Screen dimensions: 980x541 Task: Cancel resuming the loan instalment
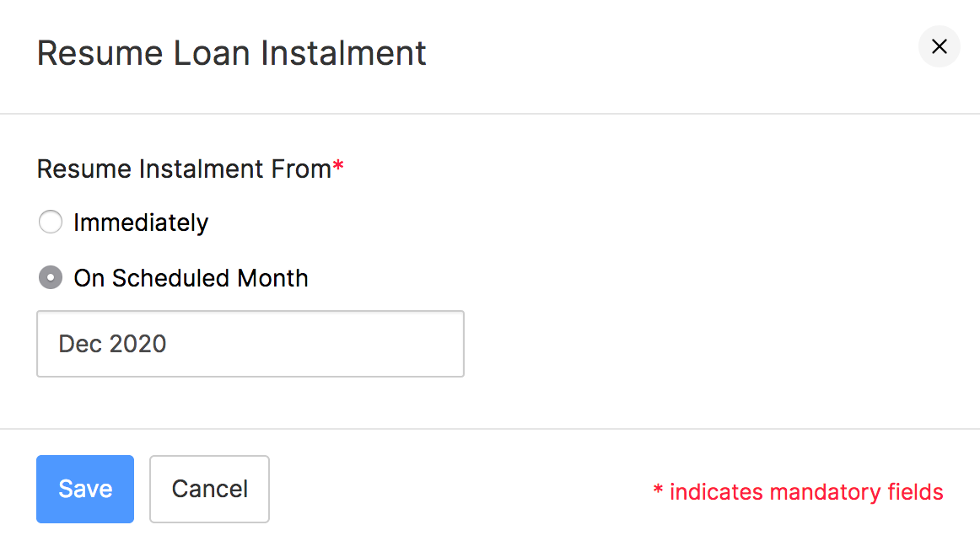pos(209,489)
